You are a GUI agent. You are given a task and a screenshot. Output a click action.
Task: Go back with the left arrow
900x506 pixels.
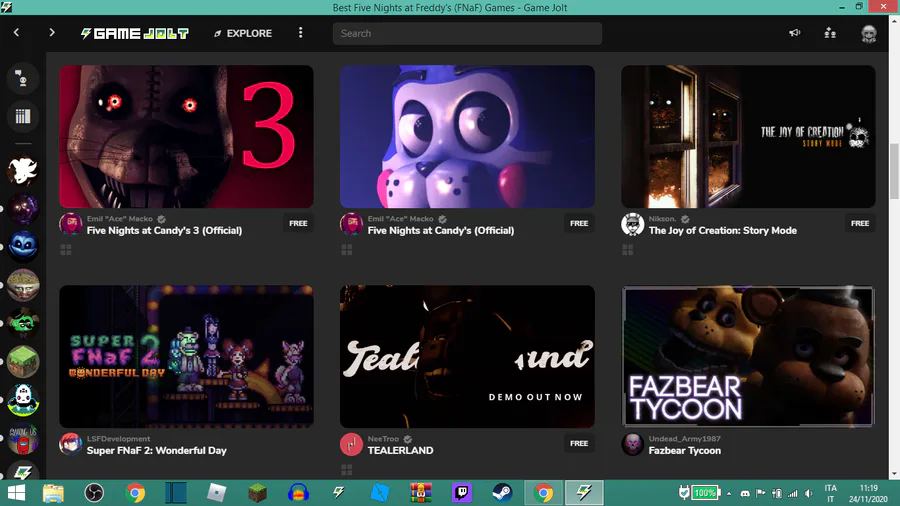point(16,33)
